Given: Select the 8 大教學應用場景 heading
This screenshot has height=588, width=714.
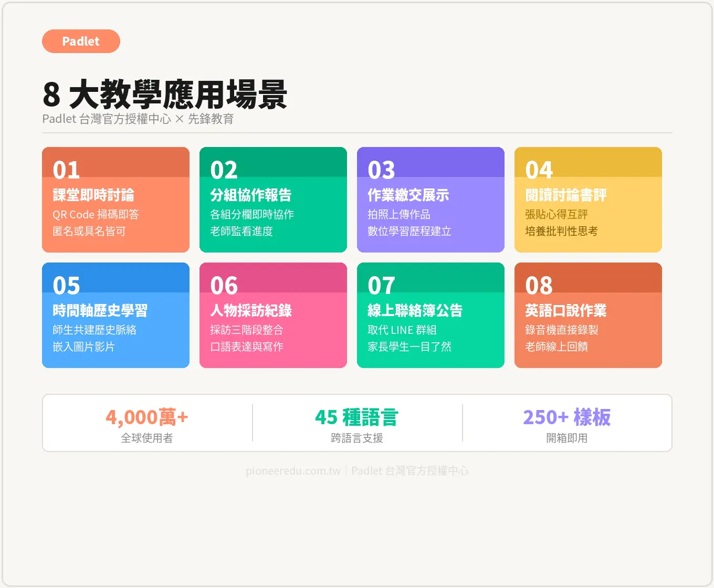Looking at the screenshot, I should click(x=165, y=94).
